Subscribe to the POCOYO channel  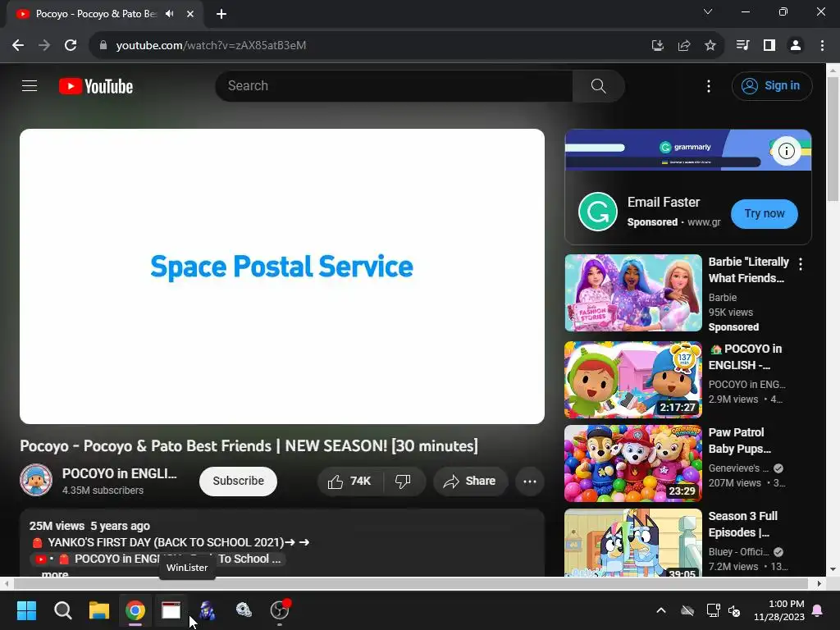pos(239,481)
